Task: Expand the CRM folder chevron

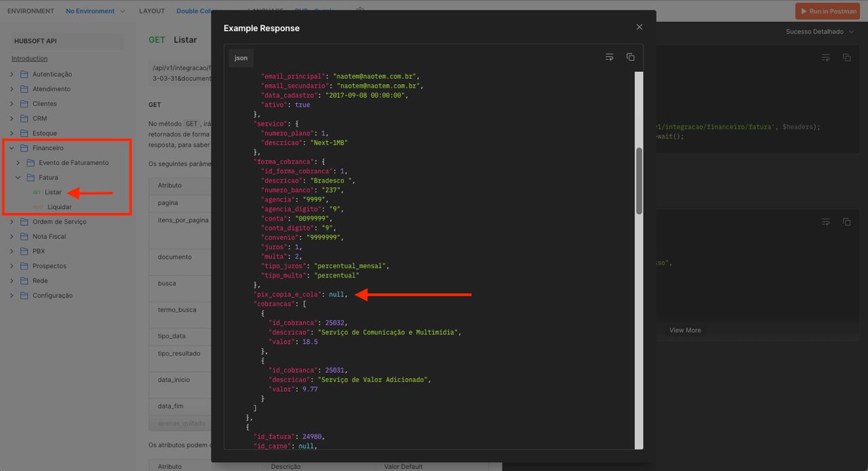Action: (x=12, y=119)
